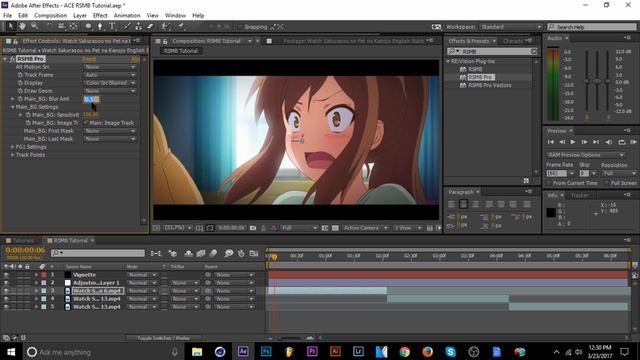The width and height of the screenshot is (640, 360).
Task: Select the Hand tool
Action: click(22, 27)
